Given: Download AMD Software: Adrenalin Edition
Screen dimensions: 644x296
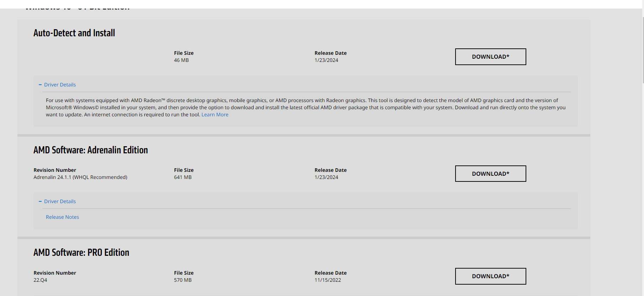Looking at the screenshot, I should click(x=490, y=174).
